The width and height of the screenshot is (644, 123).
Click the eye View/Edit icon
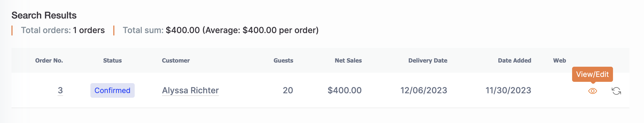(592, 91)
